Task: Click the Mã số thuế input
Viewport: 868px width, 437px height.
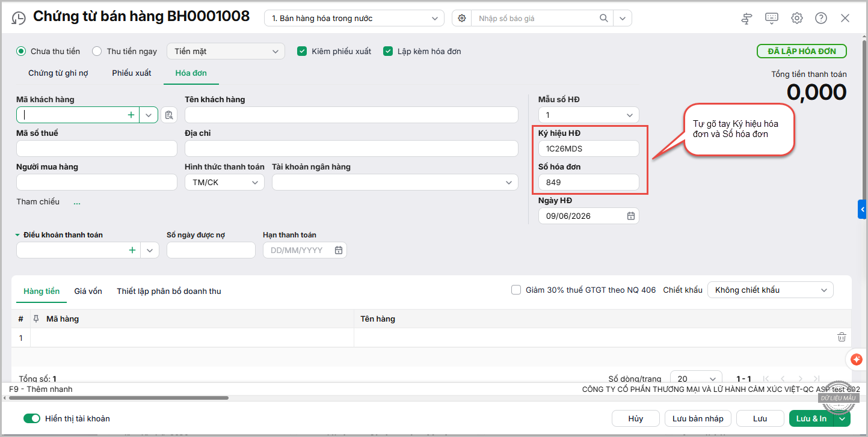Action: [x=97, y=148]
